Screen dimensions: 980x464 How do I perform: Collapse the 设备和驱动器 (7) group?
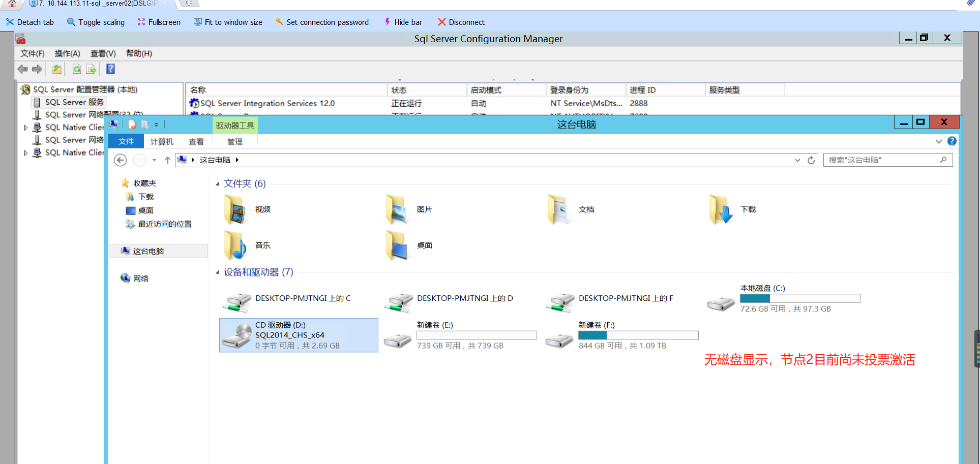pos(218,272)
